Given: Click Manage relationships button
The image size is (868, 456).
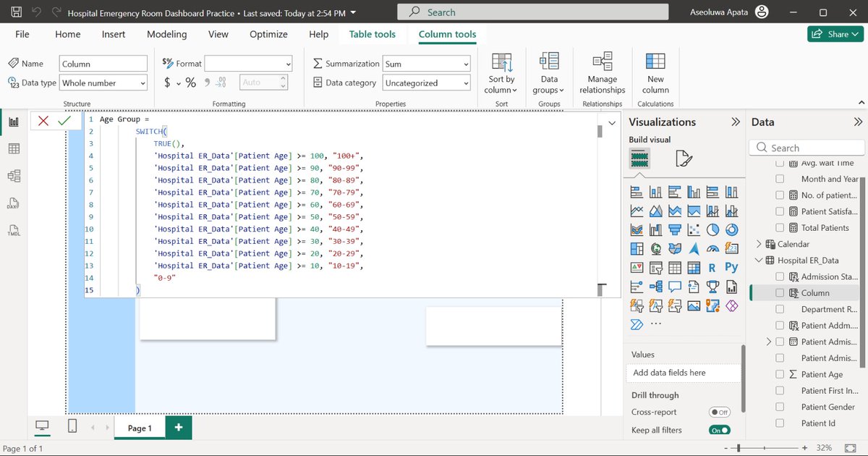Looking at the screenshot, I should coord(603,73).
